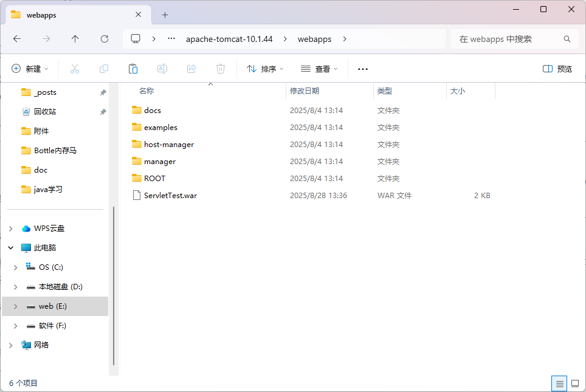Click apache-tomcat-10.1.44 in breadcrumb path
This screenshot has width=586, height=392.
point(229,39)
